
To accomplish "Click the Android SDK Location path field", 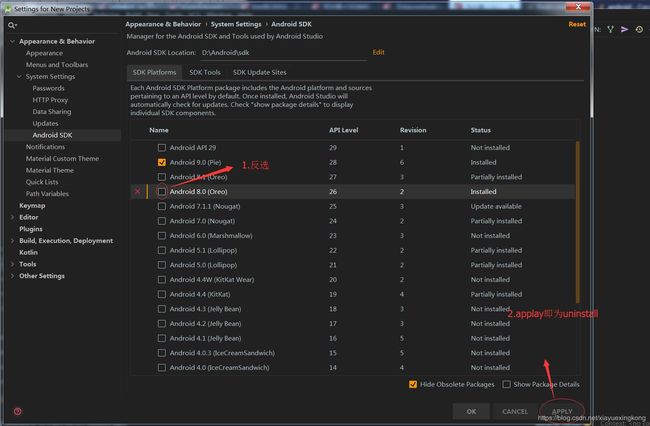I will coord(284,53).
